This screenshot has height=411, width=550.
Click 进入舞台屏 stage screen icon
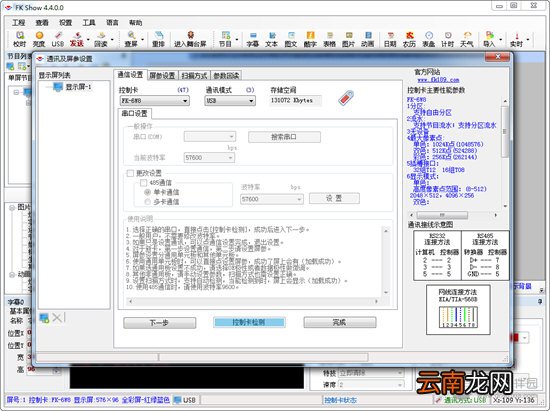click(190, 39)
